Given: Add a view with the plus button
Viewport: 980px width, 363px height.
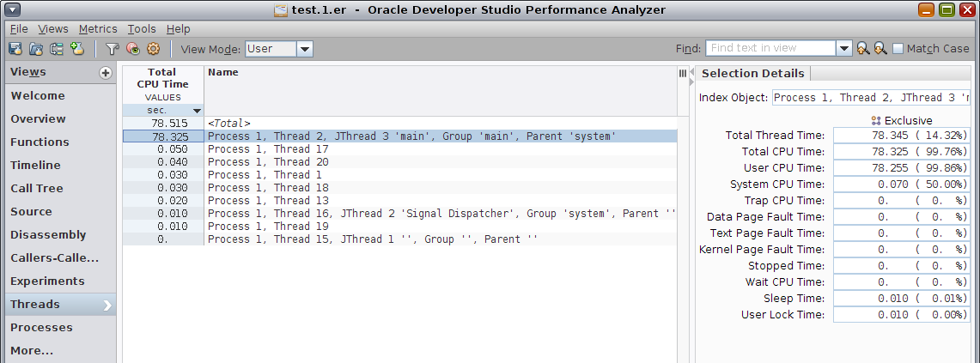Looking at the screenshot, I should (x=106, y=73).
